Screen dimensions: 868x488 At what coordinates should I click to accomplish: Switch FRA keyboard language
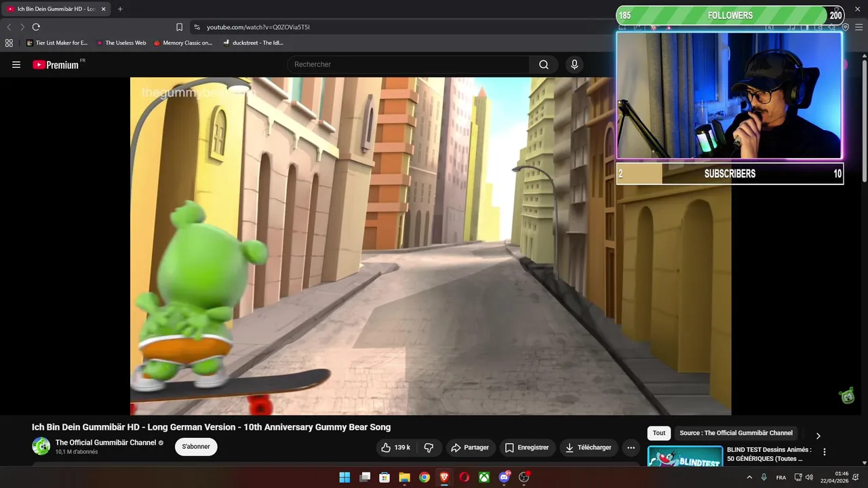tap(781, 477)
